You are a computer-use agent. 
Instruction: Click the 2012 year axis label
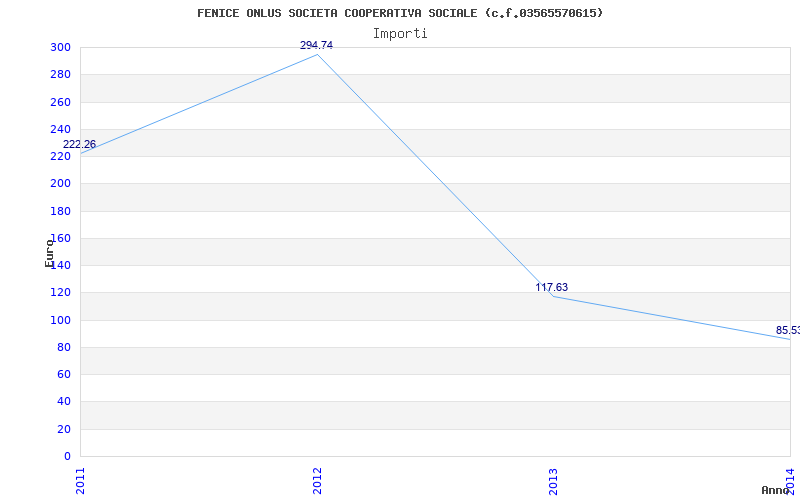[x=317, y=481]
